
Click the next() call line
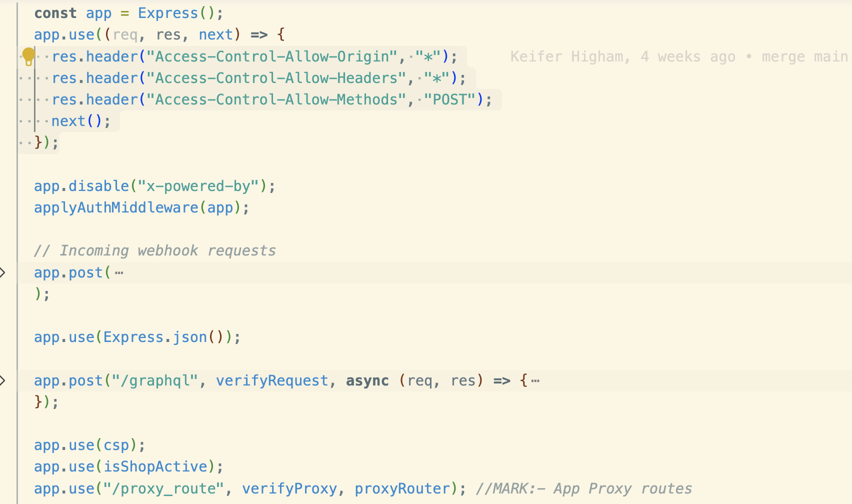coord(80,121)
